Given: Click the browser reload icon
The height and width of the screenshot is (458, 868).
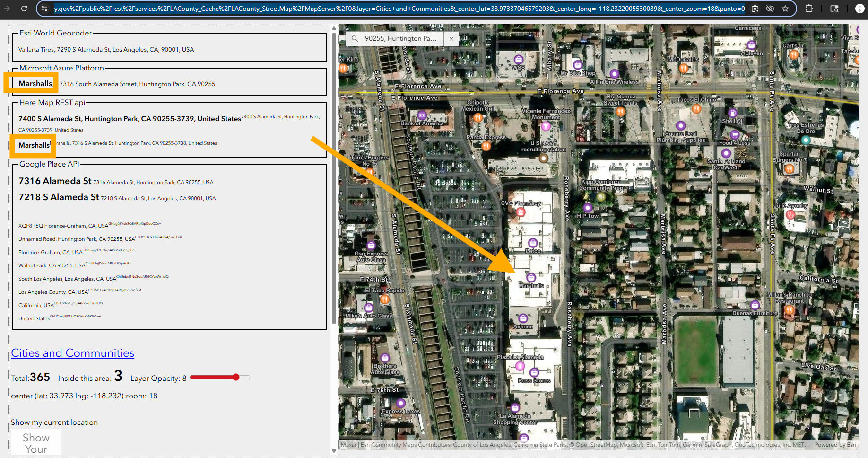Looking at the screenshot, I should (24, 9).
